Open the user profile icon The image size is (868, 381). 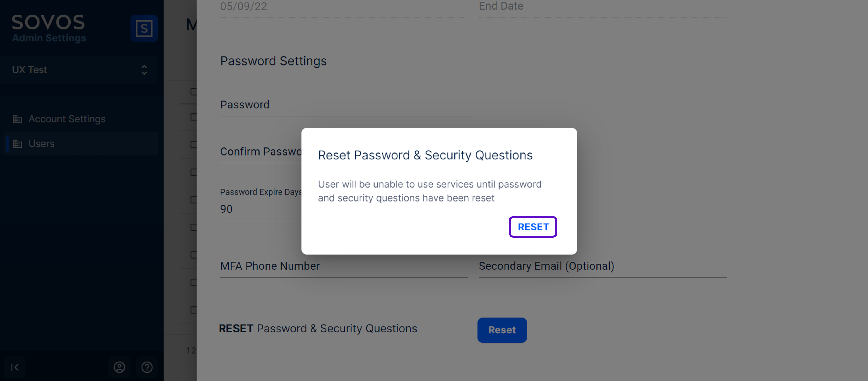(x=119, y=367)
